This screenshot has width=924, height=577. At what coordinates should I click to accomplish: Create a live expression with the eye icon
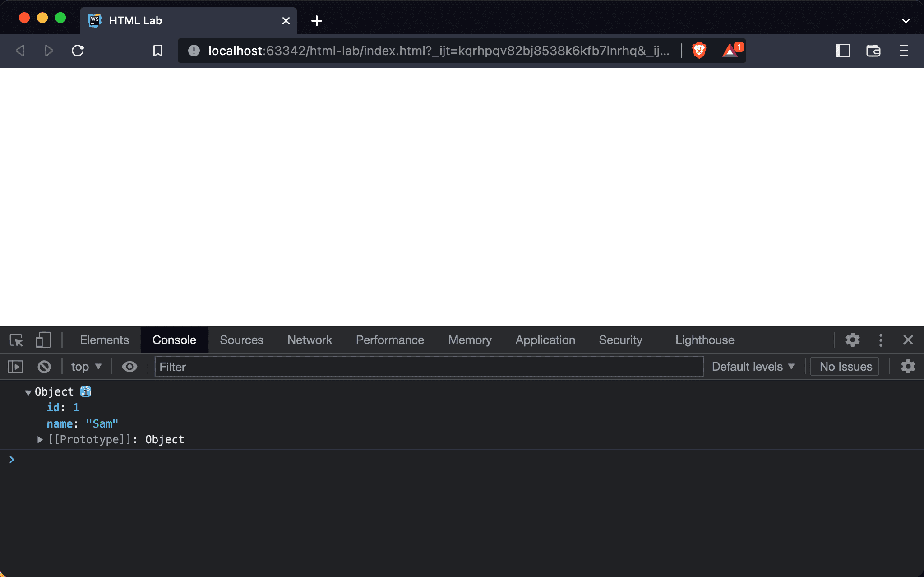[x=129, y=367]
